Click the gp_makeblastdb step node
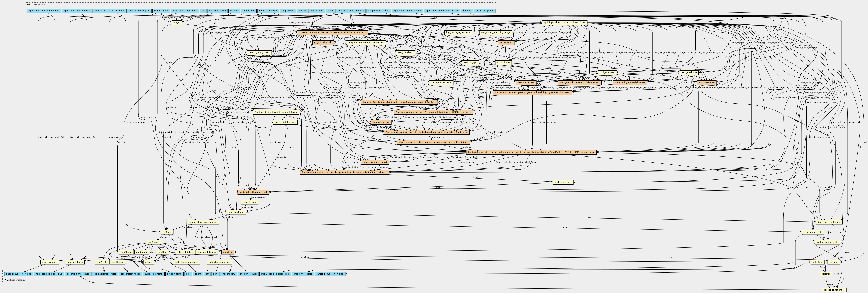The image size is (868, 293). 323,42
